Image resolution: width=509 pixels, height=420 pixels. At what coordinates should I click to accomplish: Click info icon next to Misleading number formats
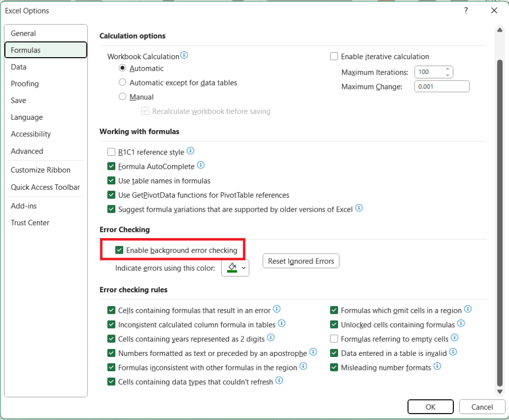pyautogui.click(x=437, y=367)
